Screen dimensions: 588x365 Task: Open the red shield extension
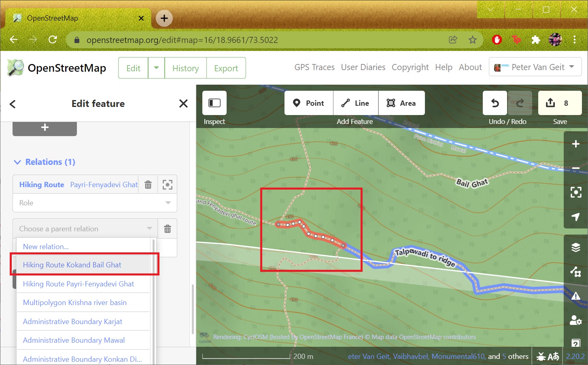click(497, 40)
